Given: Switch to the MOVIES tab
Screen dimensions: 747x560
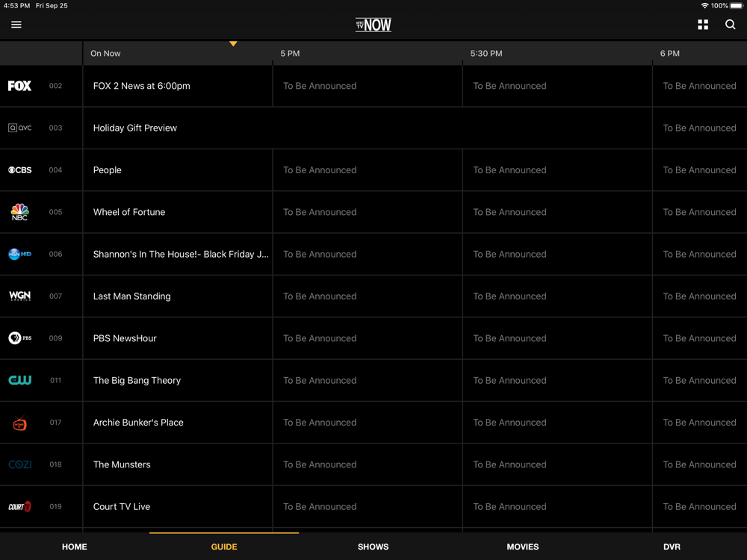Looking at the screenshot, I should click(523, 547).
